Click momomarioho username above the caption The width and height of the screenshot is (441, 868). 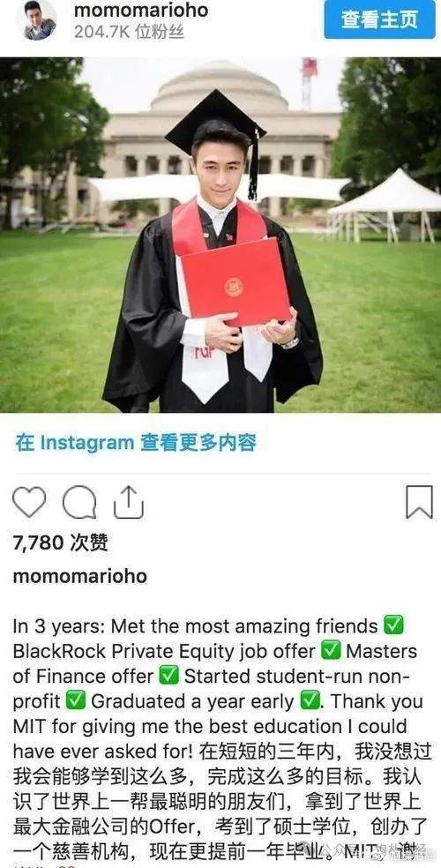[x=80, y=576]
